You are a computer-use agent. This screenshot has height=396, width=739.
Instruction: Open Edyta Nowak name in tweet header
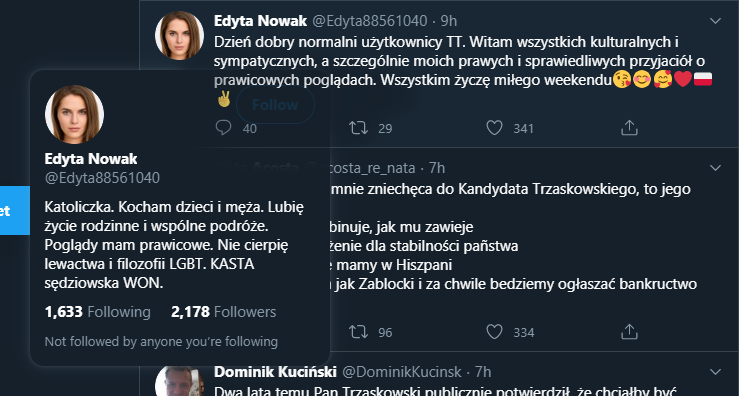coord(260,21)
